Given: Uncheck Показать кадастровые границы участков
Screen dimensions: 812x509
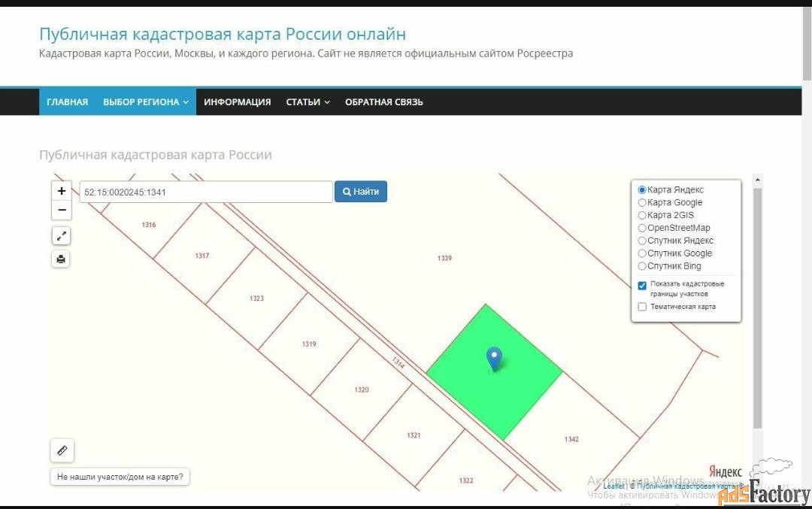Looking at the screenshot, I should point(642,286).
